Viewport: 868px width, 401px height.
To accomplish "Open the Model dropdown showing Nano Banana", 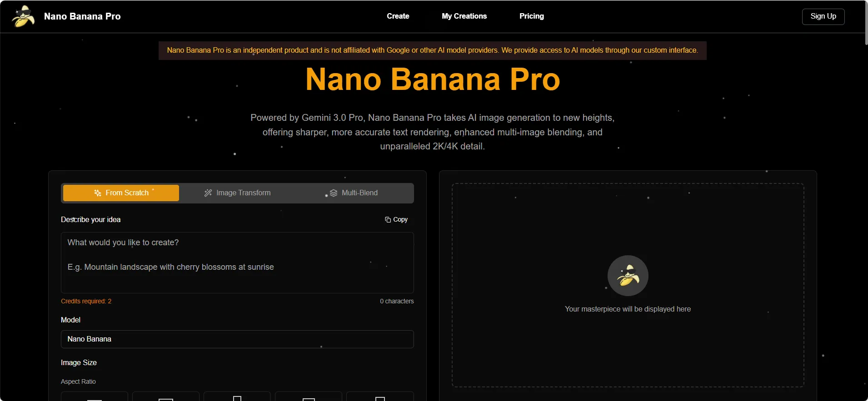I will click(237, 339).
